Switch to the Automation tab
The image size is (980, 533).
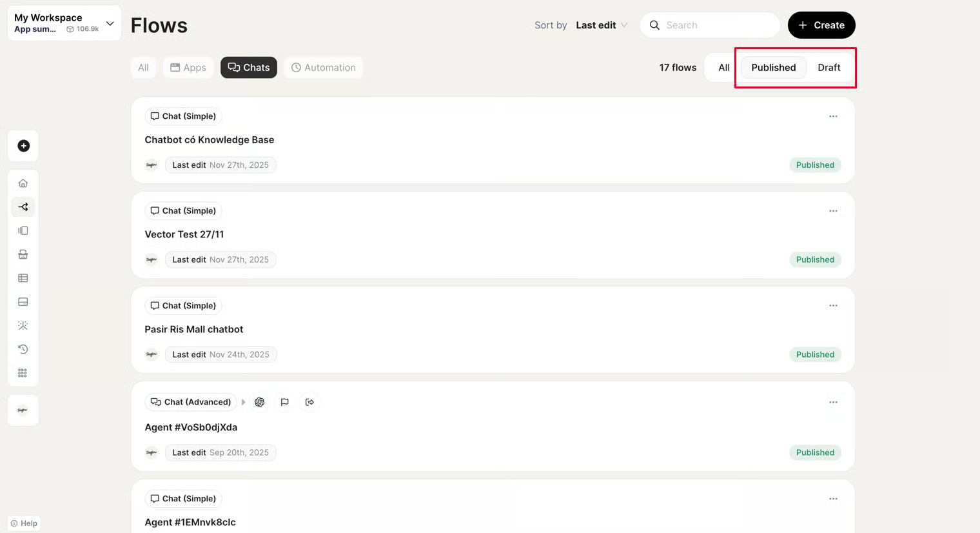[x=323, y=68]
